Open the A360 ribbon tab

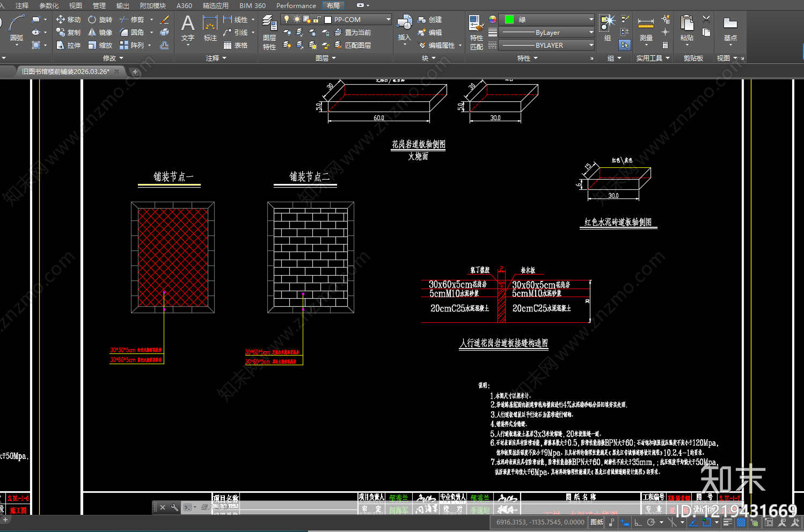(x=184, y=5)
